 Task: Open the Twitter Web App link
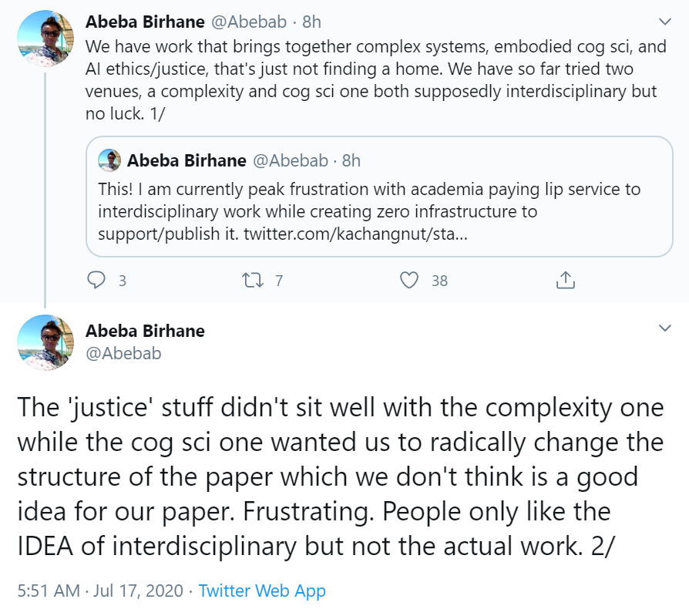click(x=262, y=591)
